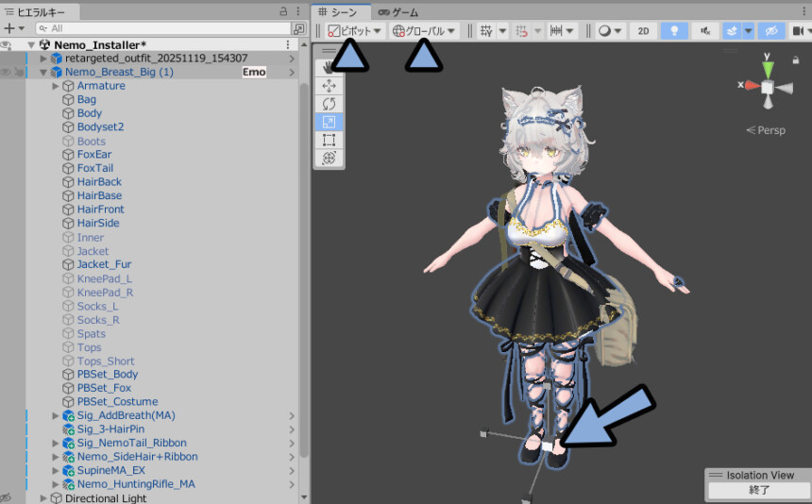Toggle 2D view mode
812x504 pixels.
[642, 31]
